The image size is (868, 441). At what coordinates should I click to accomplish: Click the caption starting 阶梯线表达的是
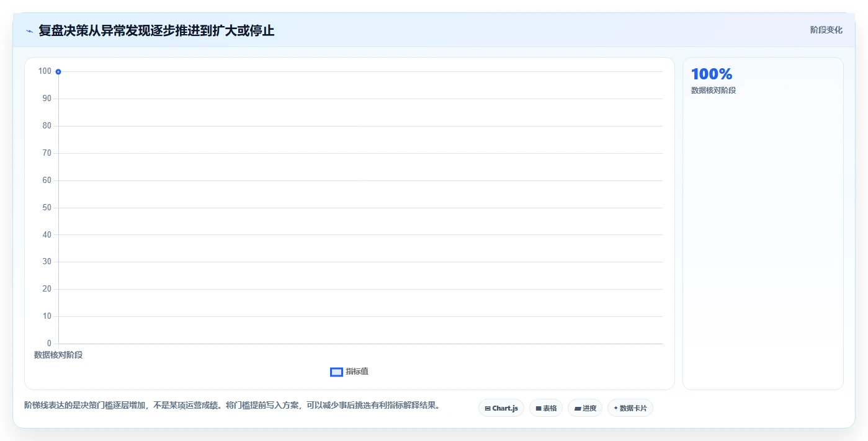click(233, 406)
